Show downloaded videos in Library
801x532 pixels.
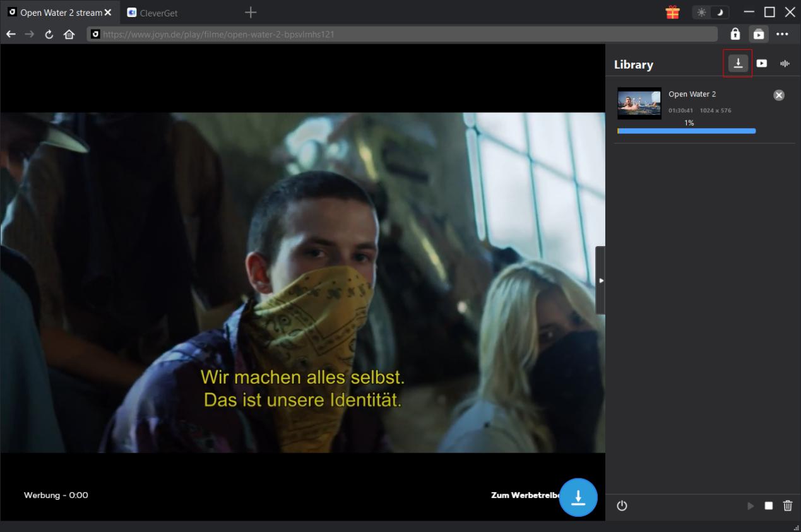tap(762, 63)
